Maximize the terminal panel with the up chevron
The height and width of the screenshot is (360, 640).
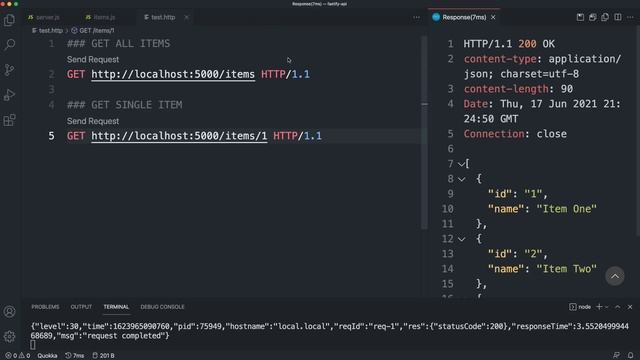(618, 307)
